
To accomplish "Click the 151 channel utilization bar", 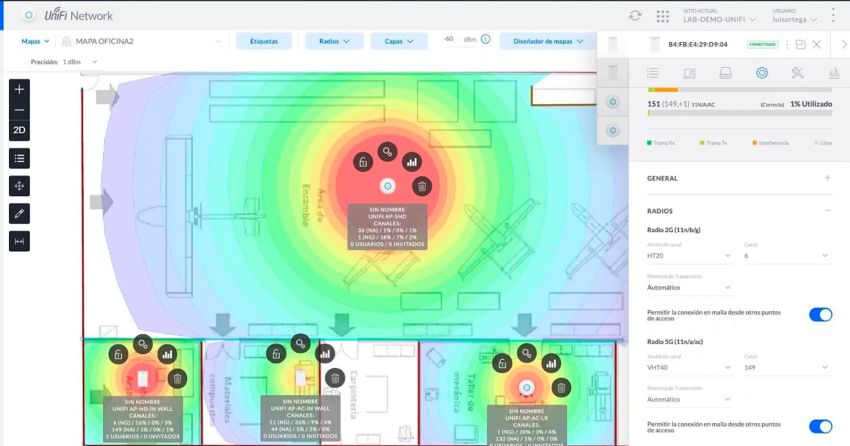I will [739, 113].
